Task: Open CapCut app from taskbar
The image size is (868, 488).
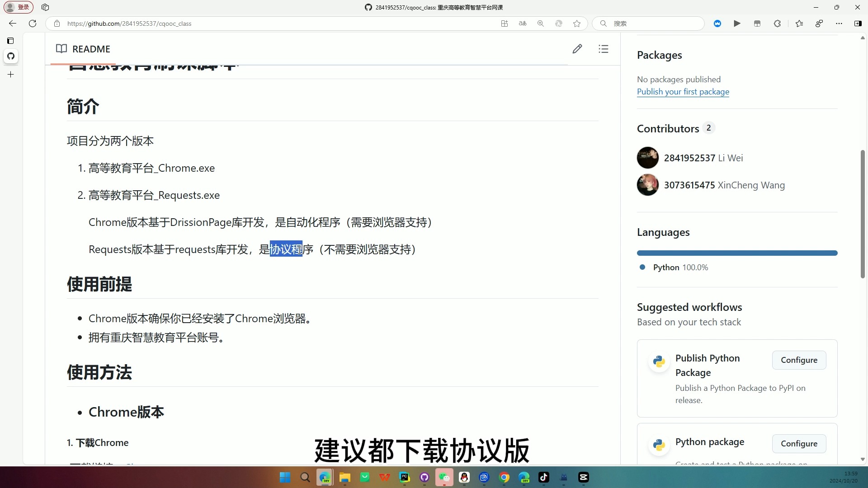Action: tap(584, 478)
